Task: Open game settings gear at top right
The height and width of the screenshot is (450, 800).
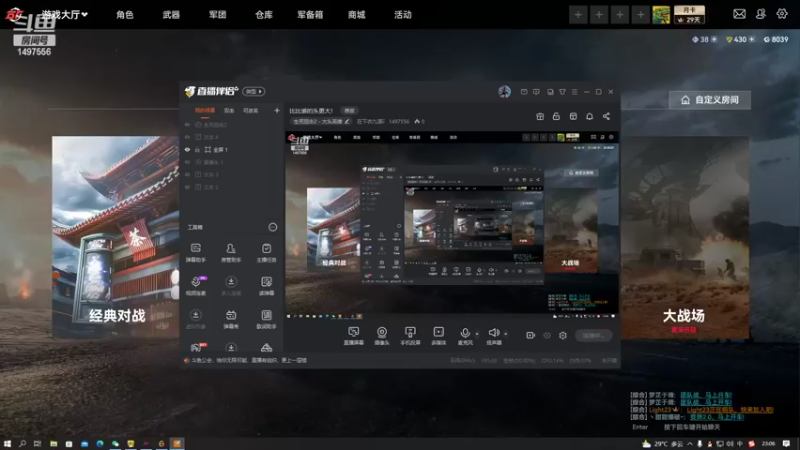Action: click(x=782, y=14)
